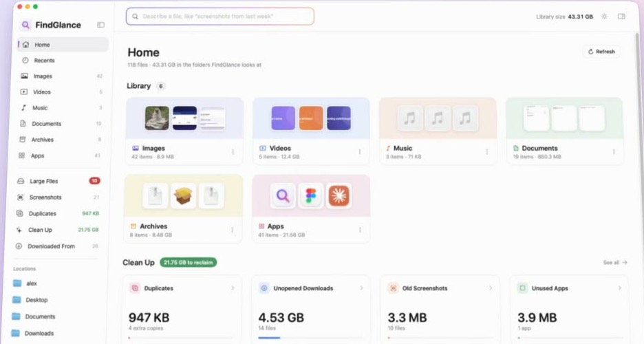Click See all link for Clean Up
644x344 pixels.
tap(615, 262)
